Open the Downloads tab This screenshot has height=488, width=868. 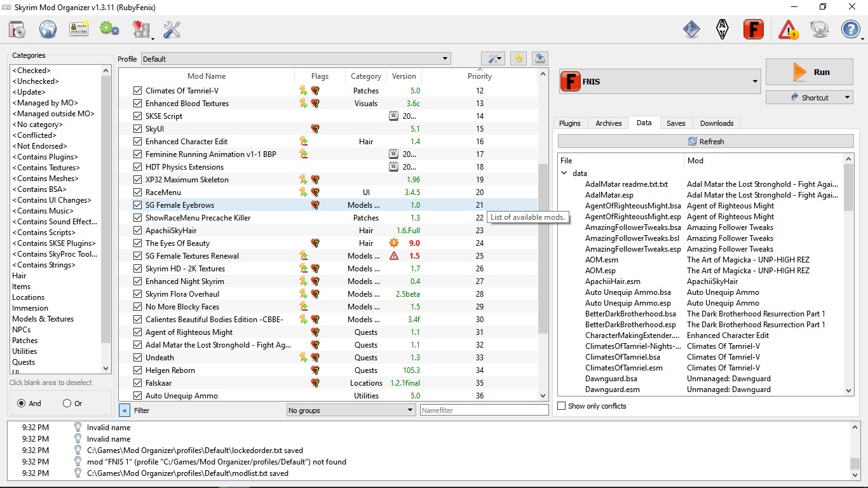click(717, 123)
